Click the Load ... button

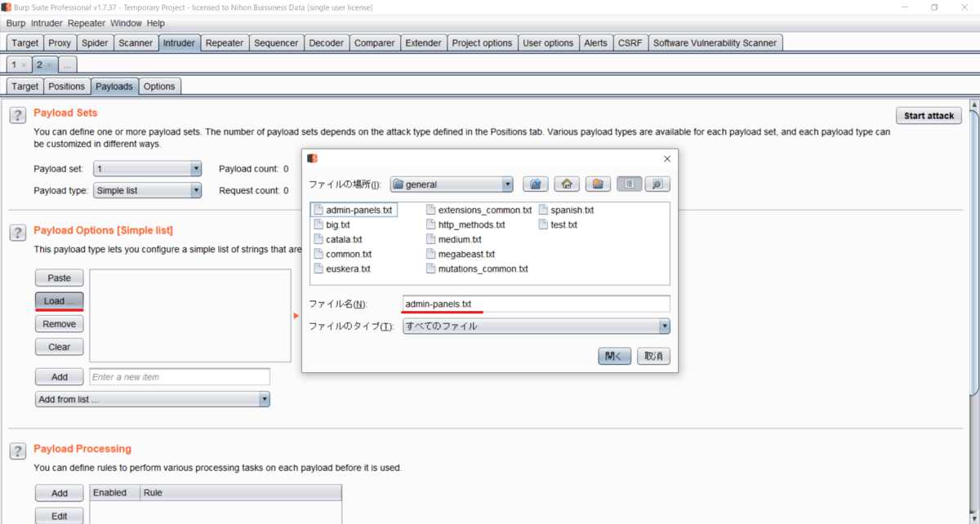click(x=60, y=301)
